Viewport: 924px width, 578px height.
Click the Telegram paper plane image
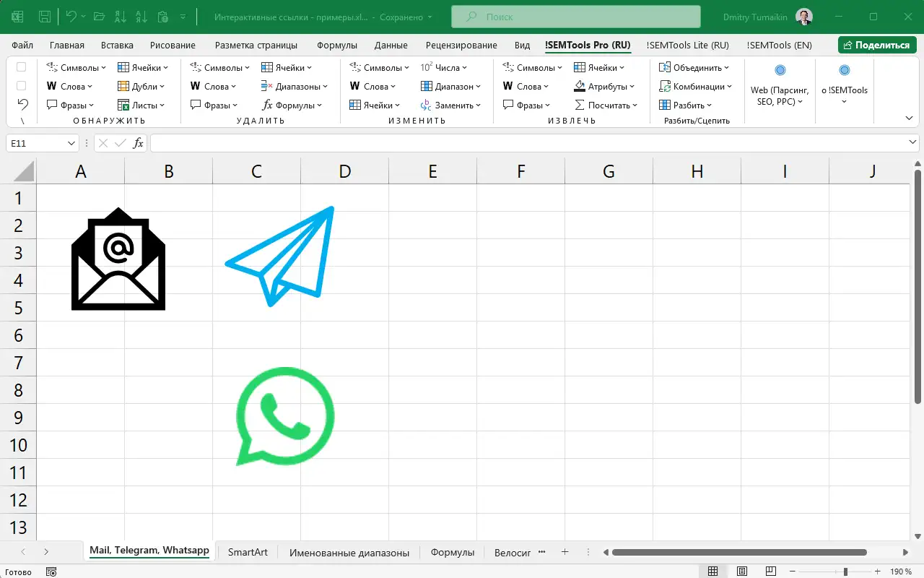tap(280, 256)
